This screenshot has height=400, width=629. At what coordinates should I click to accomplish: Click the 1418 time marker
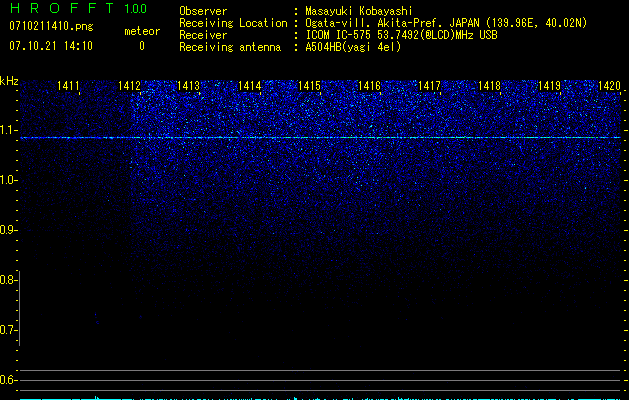point(489,86)
